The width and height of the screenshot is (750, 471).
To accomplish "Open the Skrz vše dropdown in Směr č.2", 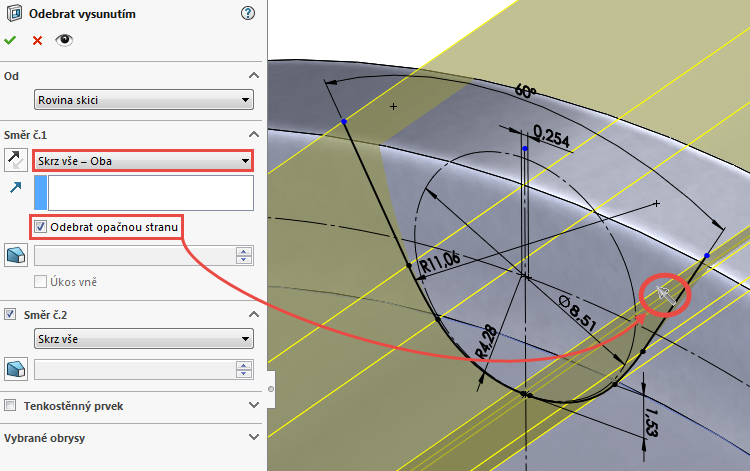I will pos(143,339).
